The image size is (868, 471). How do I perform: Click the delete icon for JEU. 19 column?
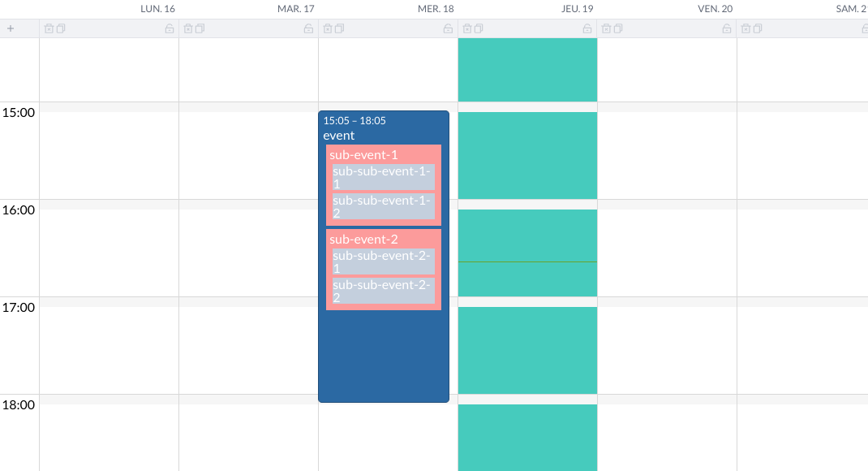(466, 28)
